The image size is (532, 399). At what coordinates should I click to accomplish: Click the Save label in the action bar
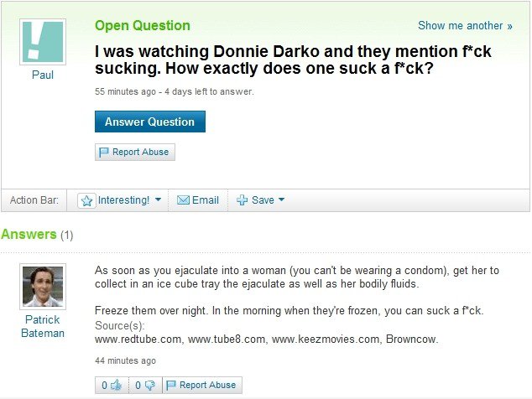(x=263, y=200)
